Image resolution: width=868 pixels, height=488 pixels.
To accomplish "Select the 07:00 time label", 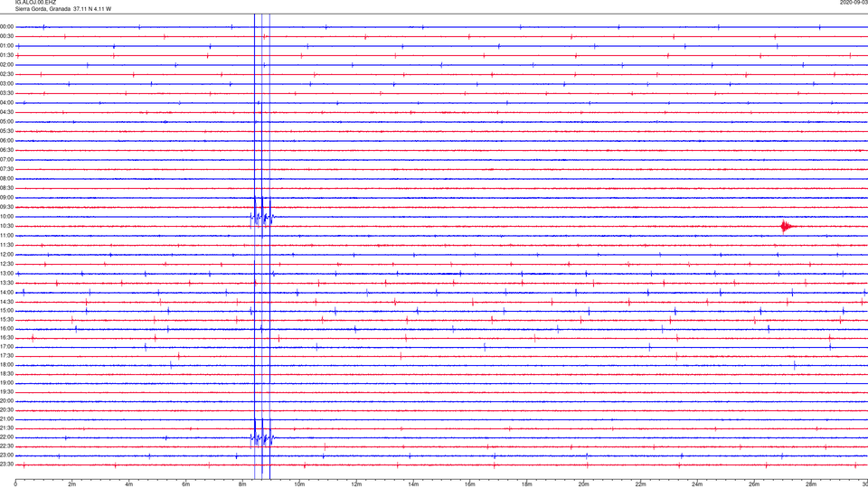I will (7, 159).
